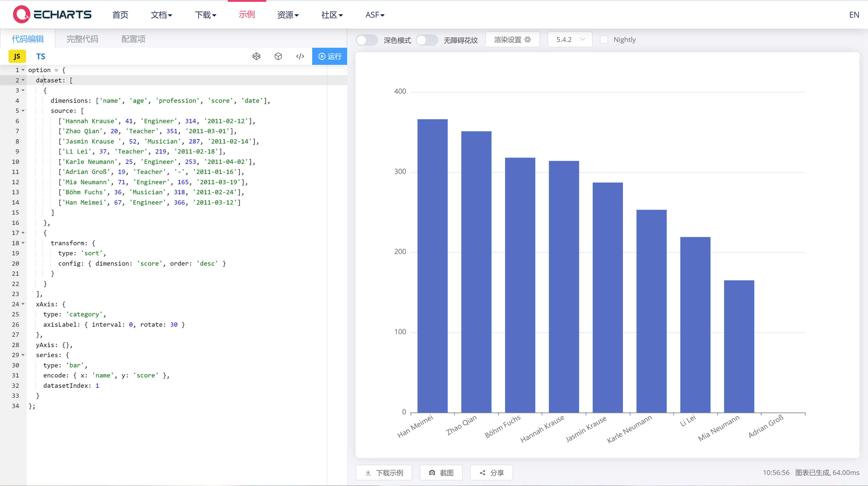Open the 配置项 tab
The height and width of the screenshot is (486, 868).
point(133,39)
